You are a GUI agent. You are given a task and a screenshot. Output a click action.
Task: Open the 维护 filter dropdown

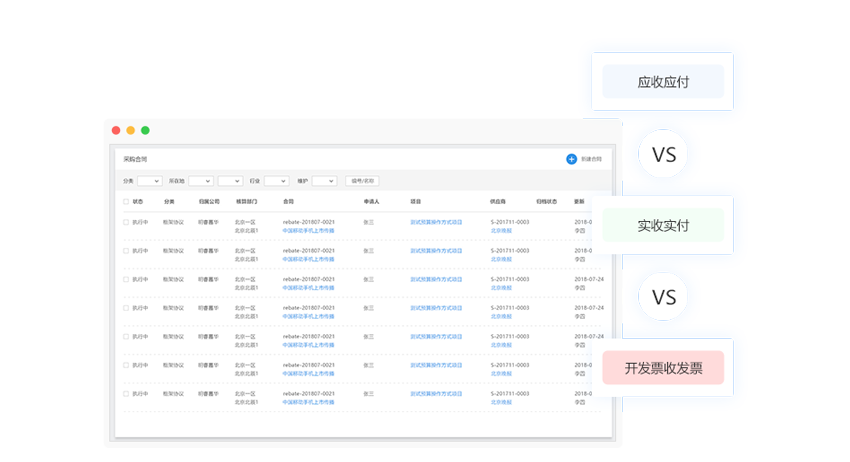[x=324, y=181]
